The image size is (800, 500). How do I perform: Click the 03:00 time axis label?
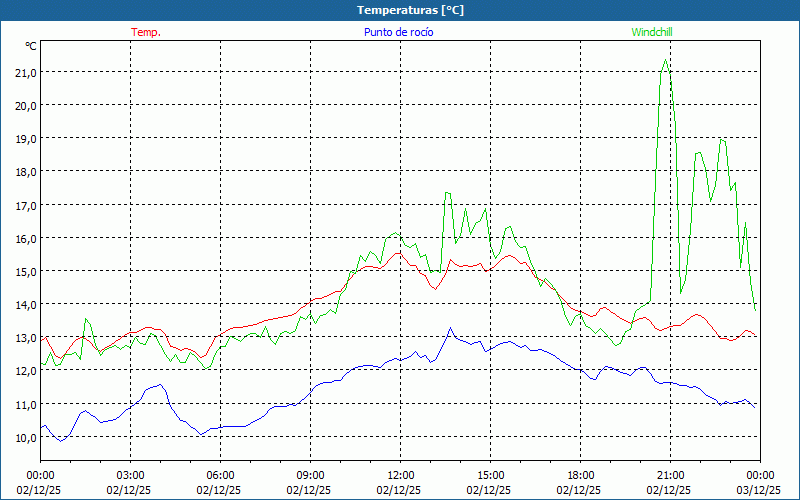[130, 475]
